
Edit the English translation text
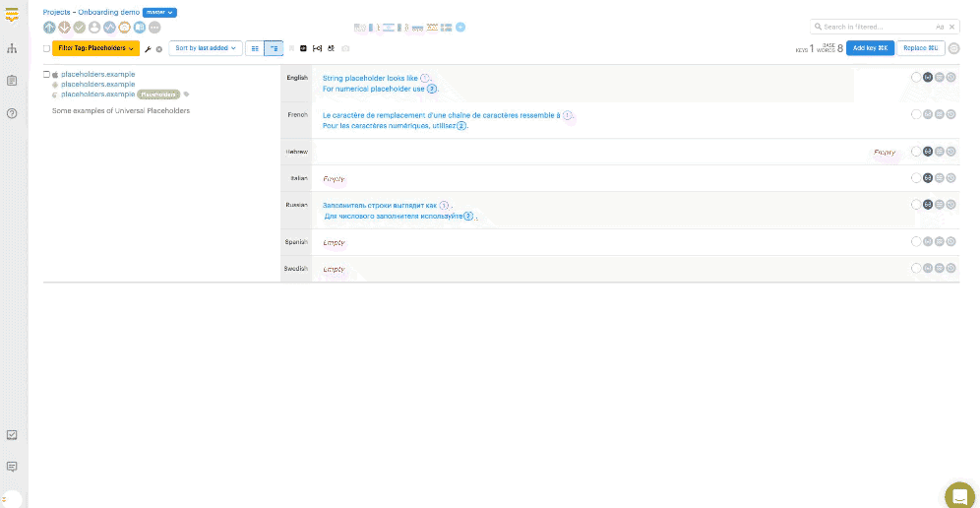[381, 84]
